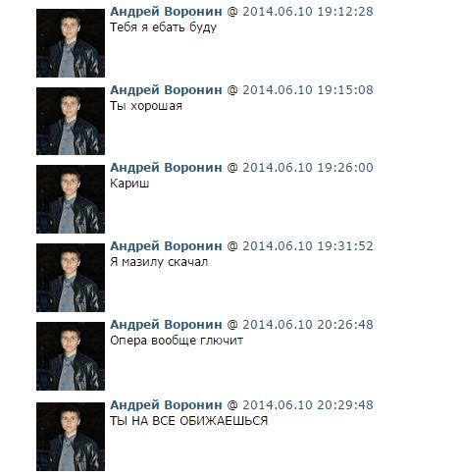Click the 2014.06.10 19:15:08 timestamp

point(308,90)
